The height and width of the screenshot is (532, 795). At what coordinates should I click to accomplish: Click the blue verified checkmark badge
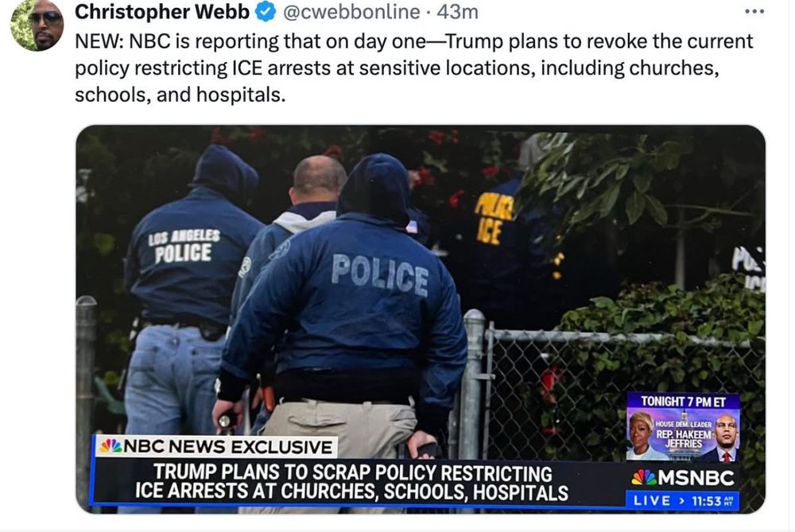coord(266,12)
